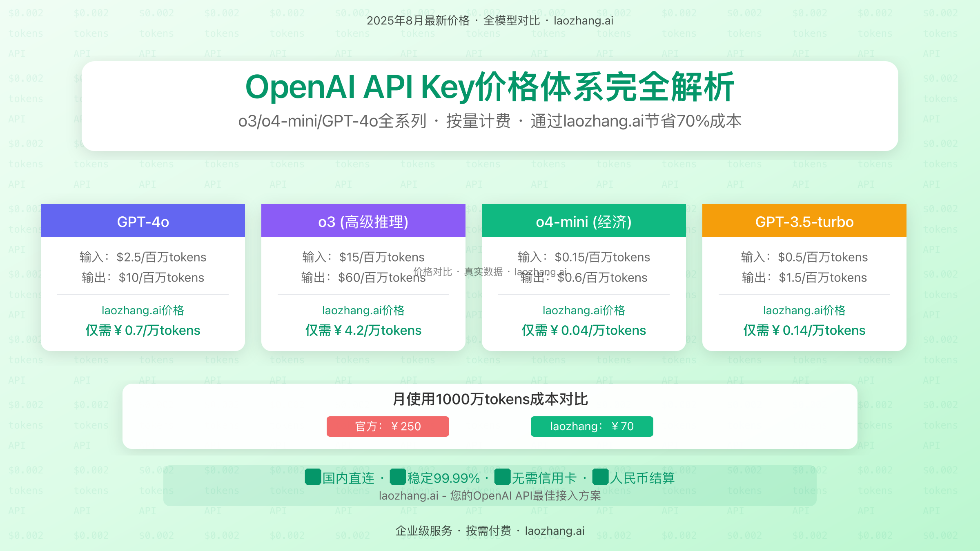980x551 pixels.
Task: Click GPT-3.5-turbo input price $0.5/百万tokens
Action: [823, 257]
